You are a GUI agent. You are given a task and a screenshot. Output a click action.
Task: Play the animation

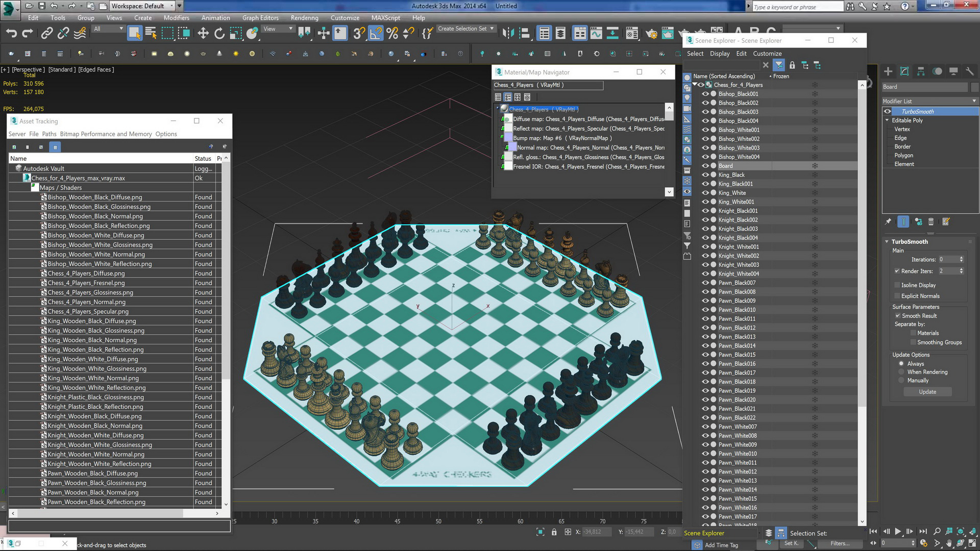pos(898,532)
